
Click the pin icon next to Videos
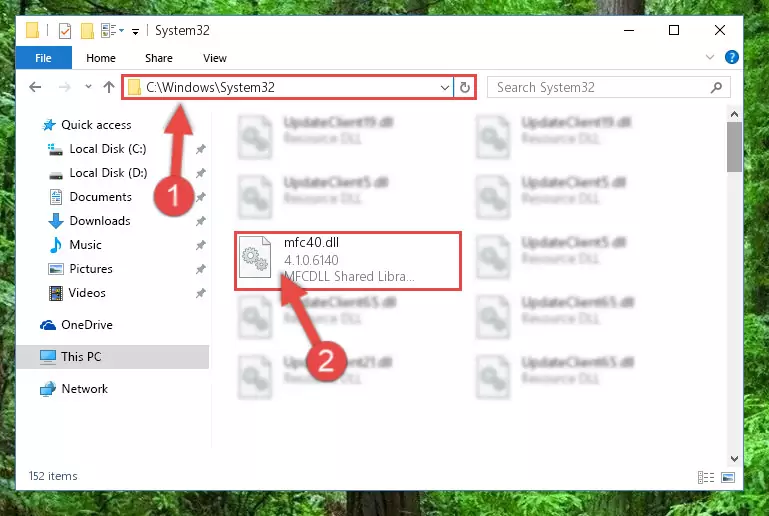tap(201, 293)
